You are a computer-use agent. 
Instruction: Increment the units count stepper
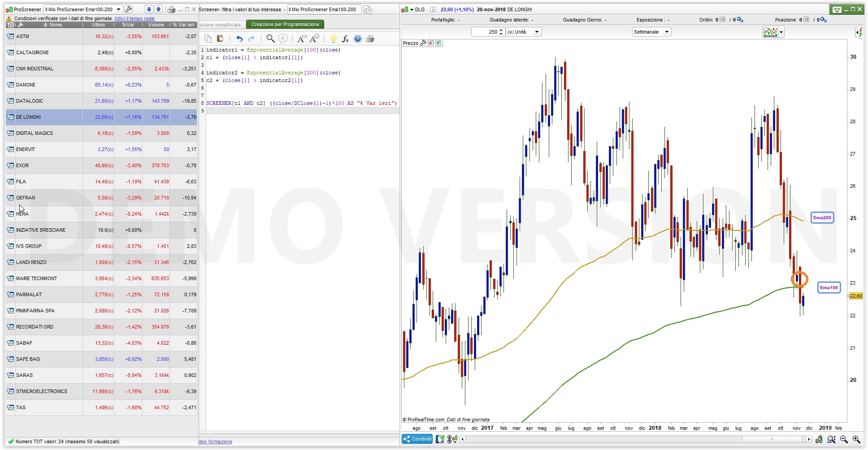click(501, 30)
